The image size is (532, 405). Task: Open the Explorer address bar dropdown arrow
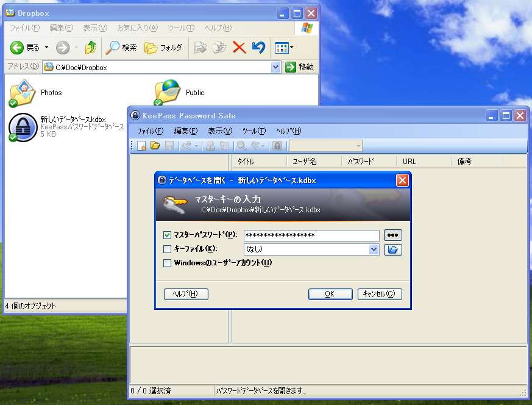pos(275,67)
